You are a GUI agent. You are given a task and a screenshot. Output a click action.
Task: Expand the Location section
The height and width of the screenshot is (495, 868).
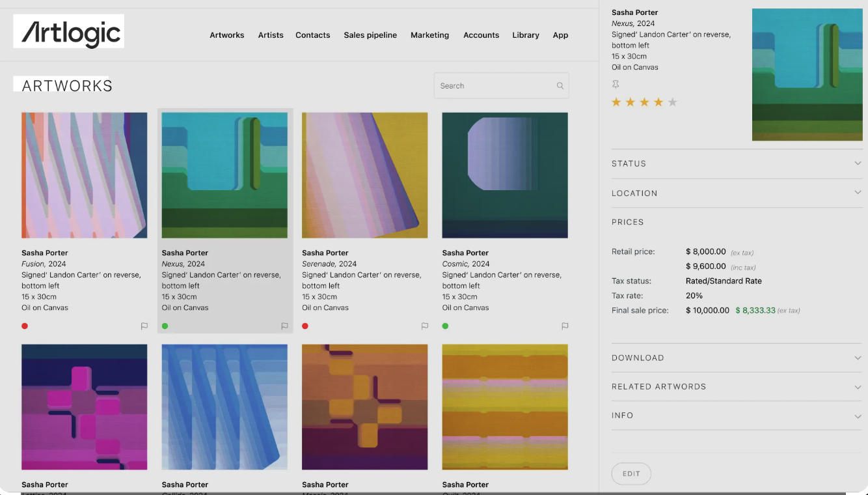pos(737,193)
